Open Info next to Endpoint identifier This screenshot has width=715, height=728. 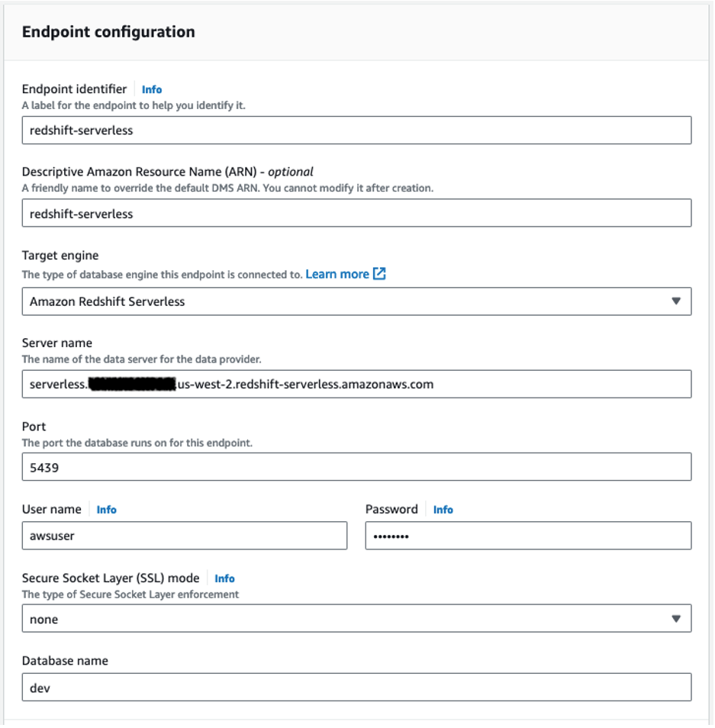pyautogui.click(x=152, y=89)
